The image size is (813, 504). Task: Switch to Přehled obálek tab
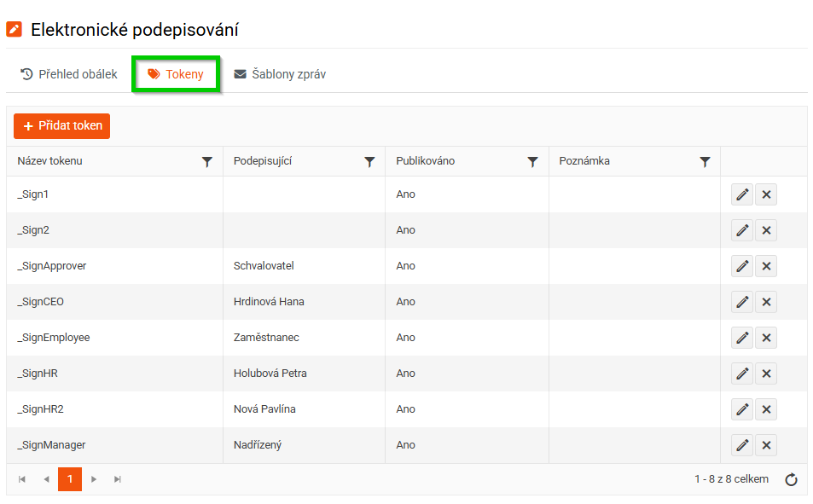point(69,74)
